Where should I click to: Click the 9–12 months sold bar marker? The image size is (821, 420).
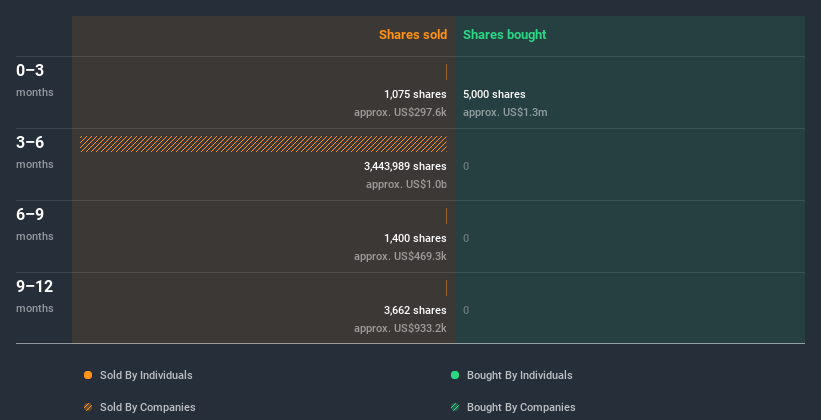click(x=446, y=288)
